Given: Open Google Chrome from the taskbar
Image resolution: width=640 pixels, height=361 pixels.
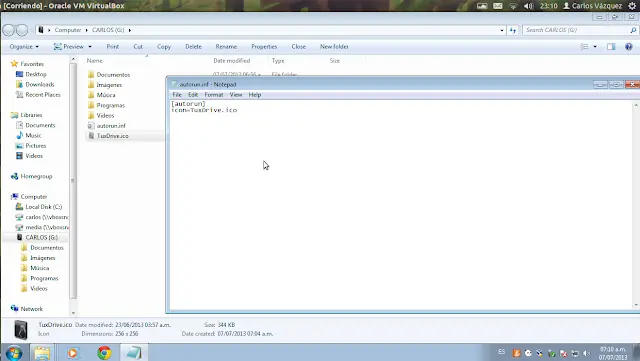Looking at the screenshot, I should pyautogui.click(x=104, y=352).
